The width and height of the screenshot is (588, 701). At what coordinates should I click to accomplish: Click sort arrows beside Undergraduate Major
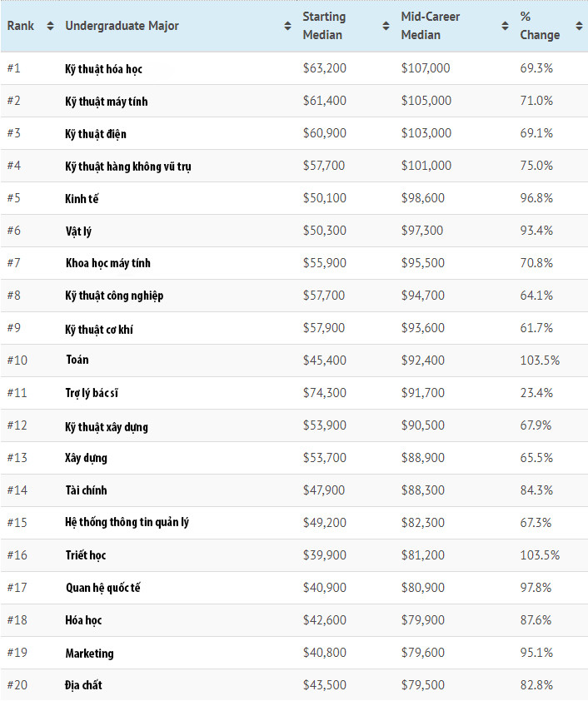click(287, 26)
